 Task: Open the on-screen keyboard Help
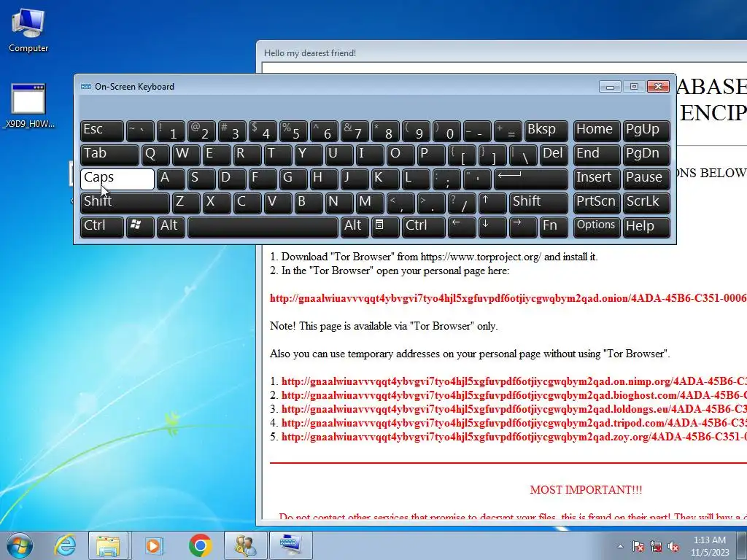pos(646,227)
